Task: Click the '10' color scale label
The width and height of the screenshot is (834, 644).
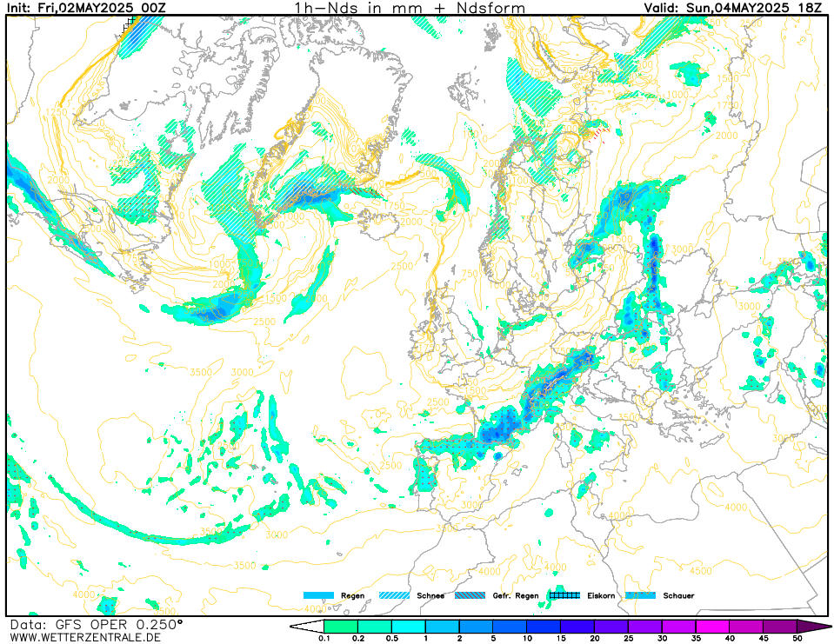Action: click(x=527, y=638)
